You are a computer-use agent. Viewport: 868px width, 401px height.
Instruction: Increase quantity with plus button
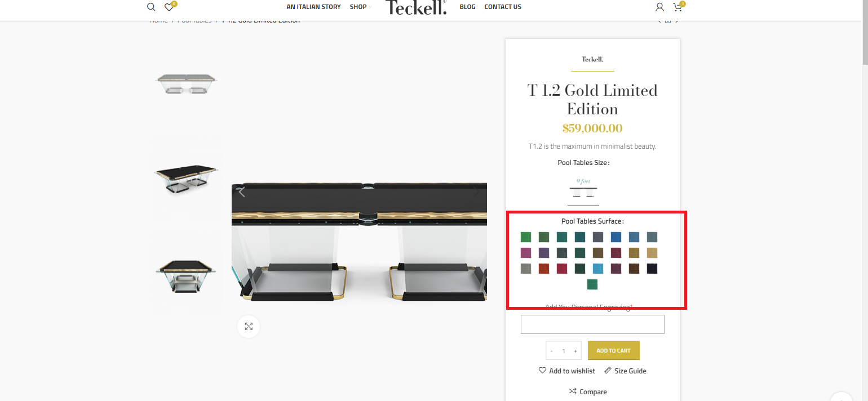pos(575,351)
